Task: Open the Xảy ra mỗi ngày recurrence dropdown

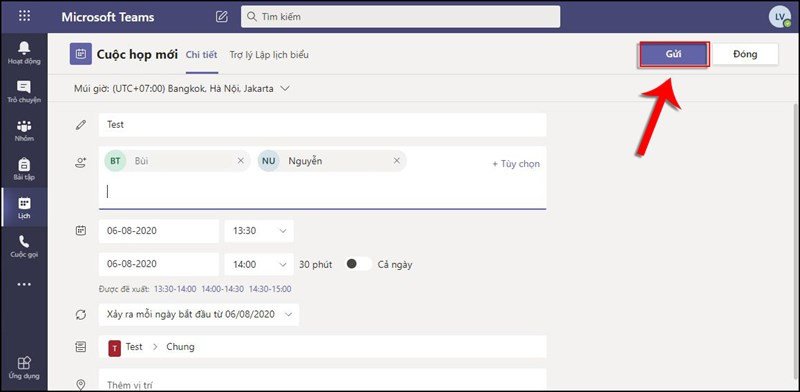Action: [x=199, y=314]
